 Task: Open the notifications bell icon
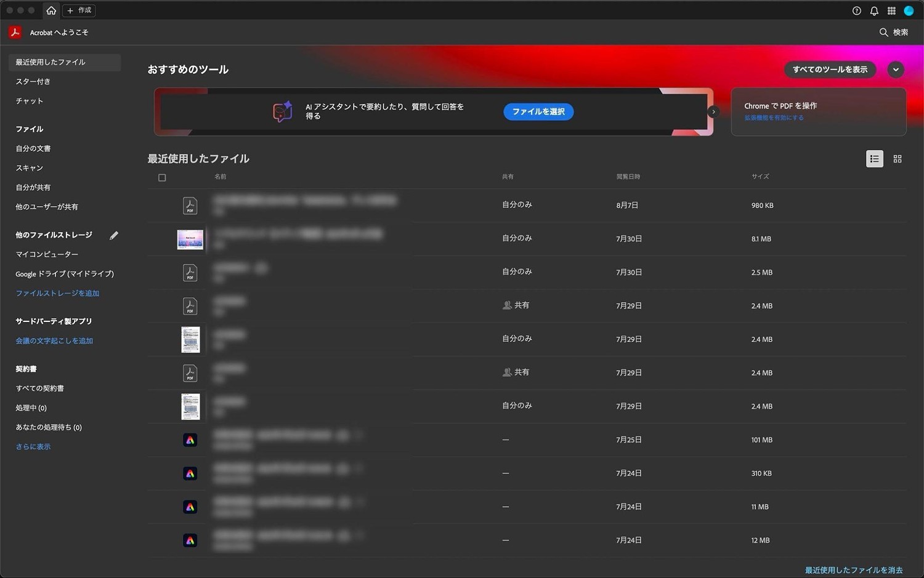pyautogui.click(x=873, y=10)
